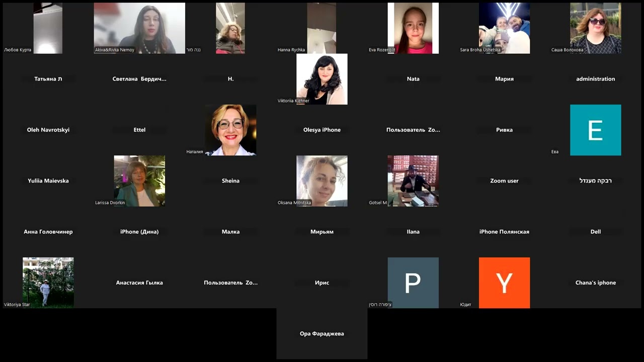This screenshot has width=644, height=362.
Task: Open Viktoriia Kizhner's video tile
Action: pos(322,79)
